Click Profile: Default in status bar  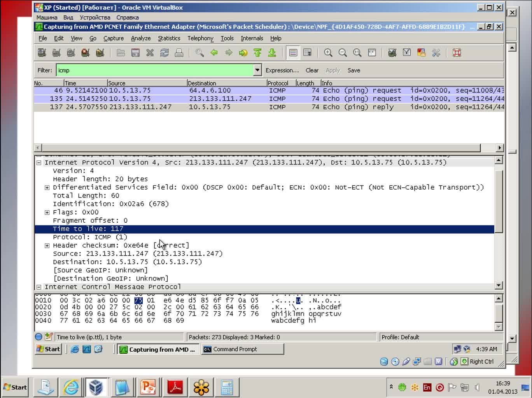400,337
